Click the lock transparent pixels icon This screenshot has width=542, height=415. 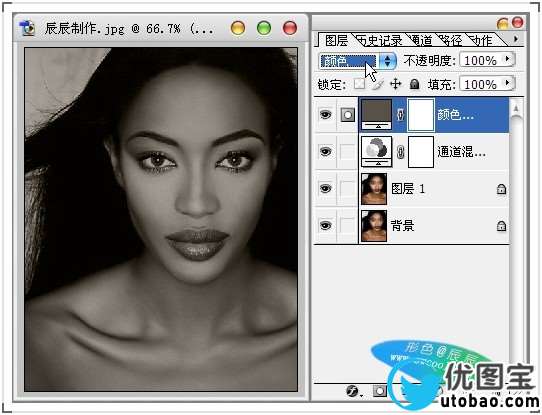(x=359, y=84)
